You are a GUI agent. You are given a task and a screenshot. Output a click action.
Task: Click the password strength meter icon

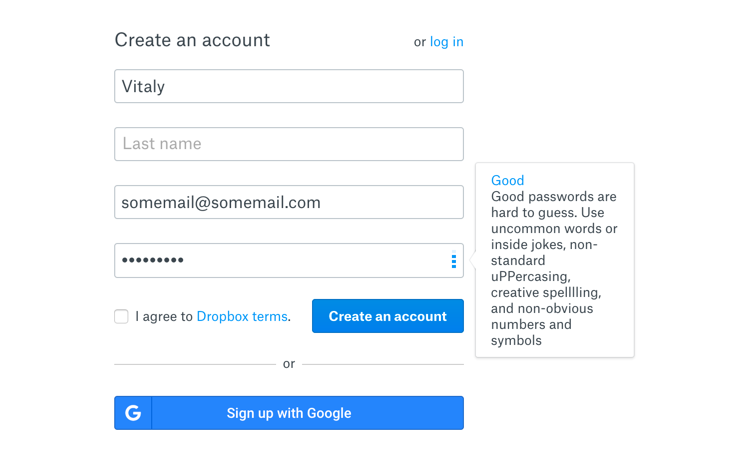tap(454, 259)
